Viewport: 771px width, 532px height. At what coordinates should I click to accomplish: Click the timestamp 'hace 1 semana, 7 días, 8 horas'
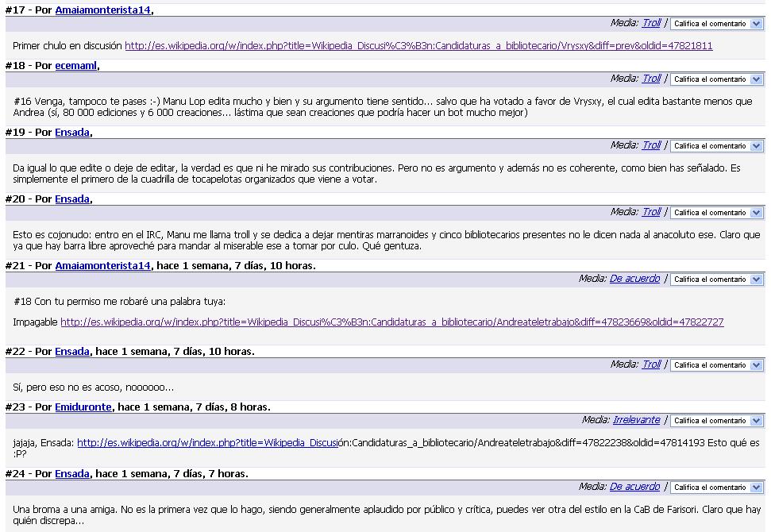[x=193, y=407]
